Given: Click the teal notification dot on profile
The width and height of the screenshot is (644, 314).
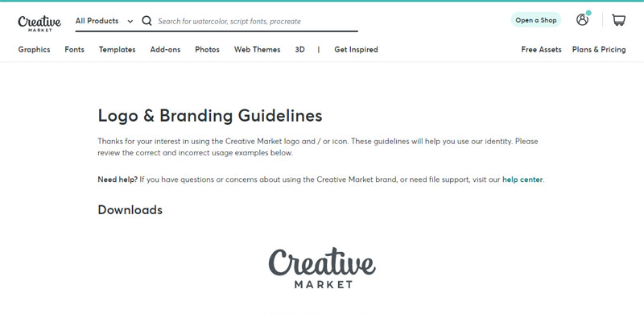Looking at the screenshot, I should click(588, 13).
